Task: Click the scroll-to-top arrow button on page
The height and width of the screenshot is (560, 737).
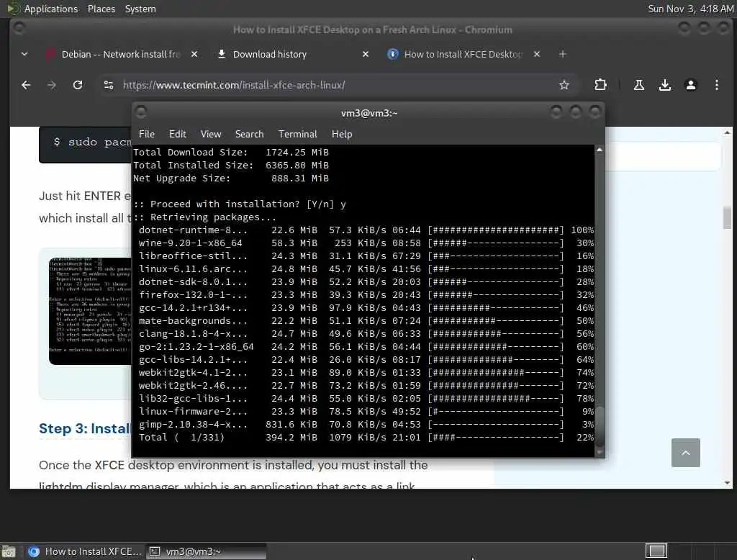Action: [x=685, y=452]
